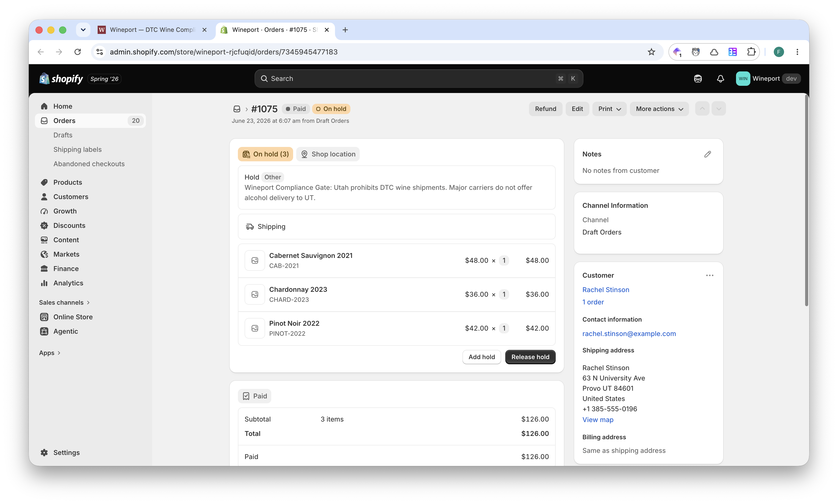Bookmark page with the star icon

click(651, 52)
